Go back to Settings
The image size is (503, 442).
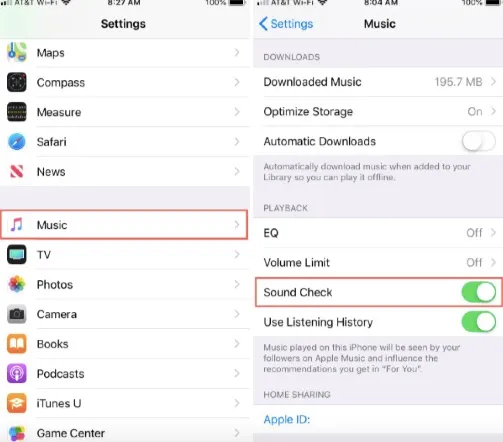286,24
